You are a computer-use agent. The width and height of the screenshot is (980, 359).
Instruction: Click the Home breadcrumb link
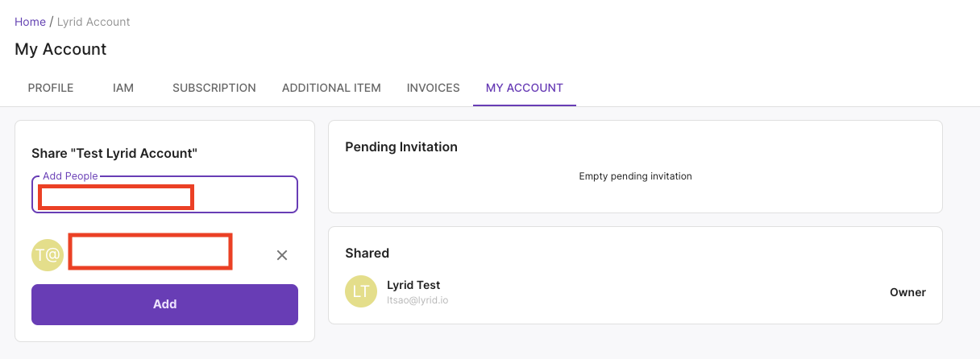[30, 22]
